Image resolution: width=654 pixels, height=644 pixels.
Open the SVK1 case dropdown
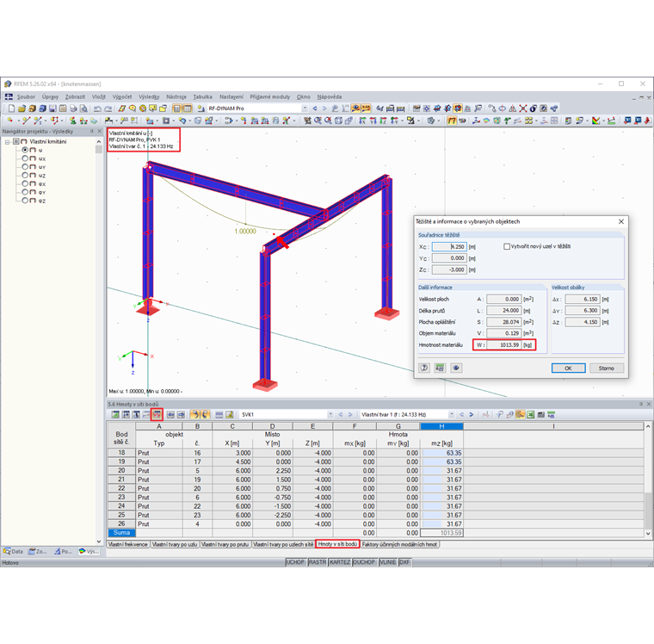pos(330,414)
